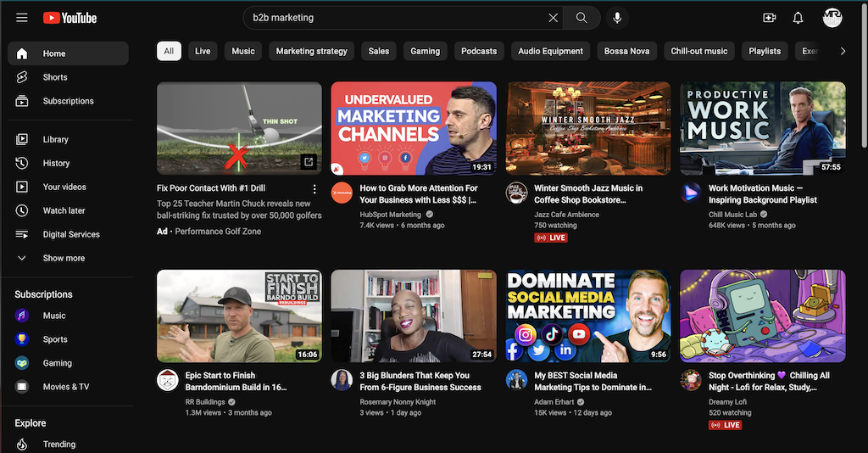Open Performance Golf Zone advertiser link
Image resolution: width=868 pixels, height=453 pixels.
pyautogui.click(x=218, y=232)
